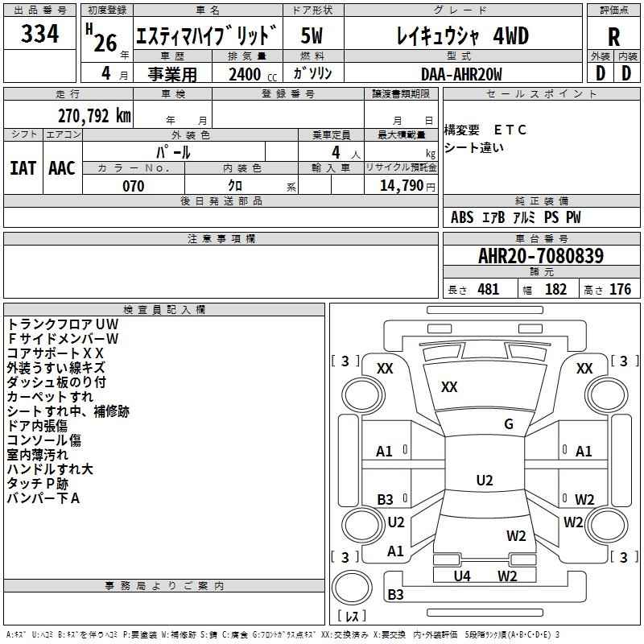The width and height of the screenshot is (644, 644).
Task: Select note タッチP跡
Action: (37, 484)
